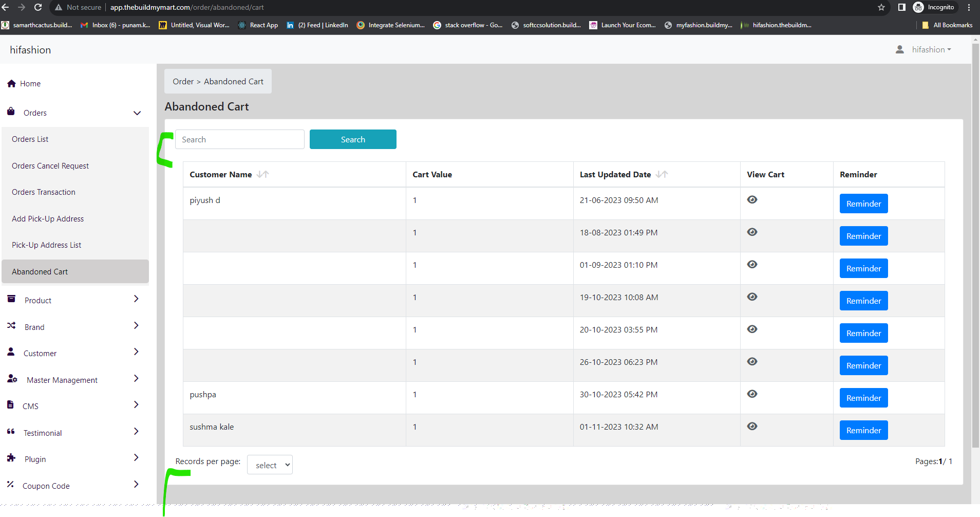Click browser back arrow

point(5,7)
